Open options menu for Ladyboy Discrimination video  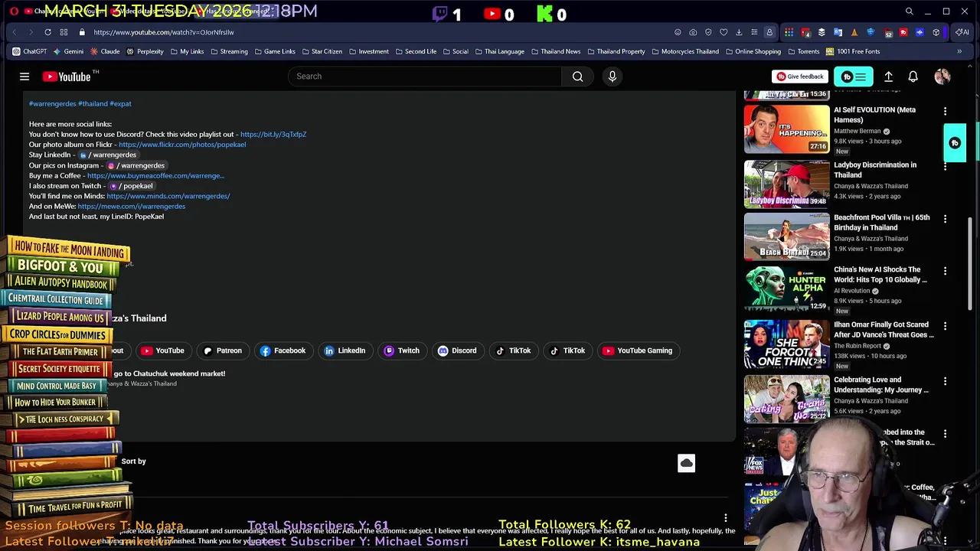pos(945,167)
